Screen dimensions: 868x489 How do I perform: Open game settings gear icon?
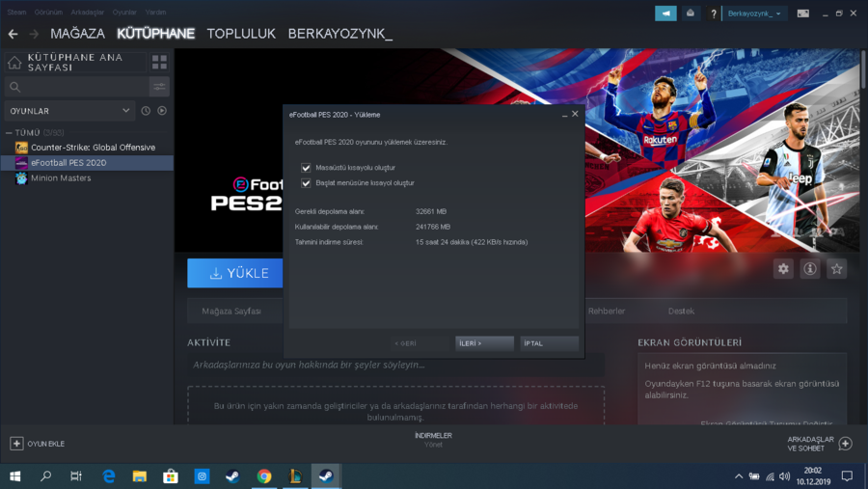pyautogui.click(x=783, y=269)
